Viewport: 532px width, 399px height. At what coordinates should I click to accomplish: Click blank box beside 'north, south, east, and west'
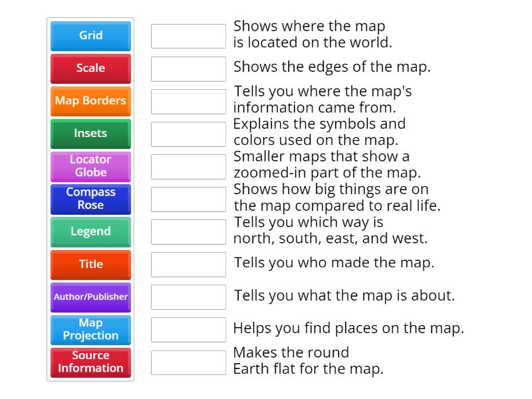coord(188,231)
